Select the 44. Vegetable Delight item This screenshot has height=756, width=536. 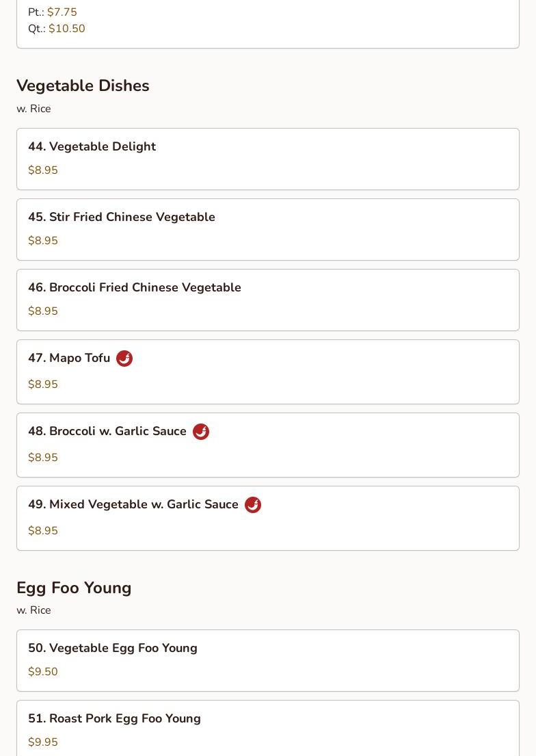point(92,146)
